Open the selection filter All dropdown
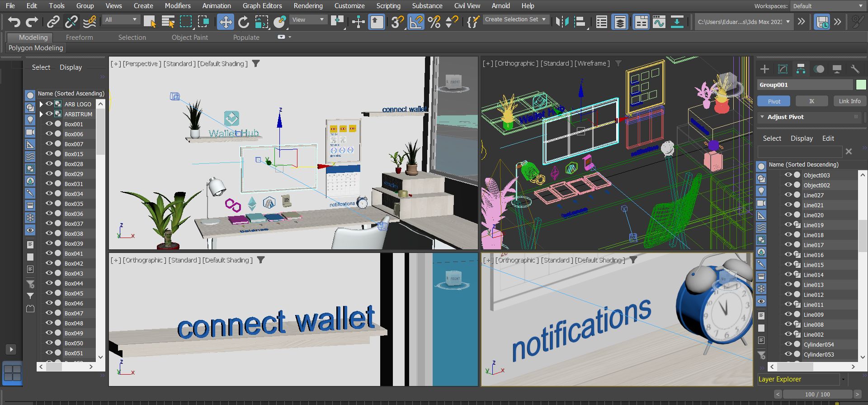The image size is (868, 405). coord(121,19)
